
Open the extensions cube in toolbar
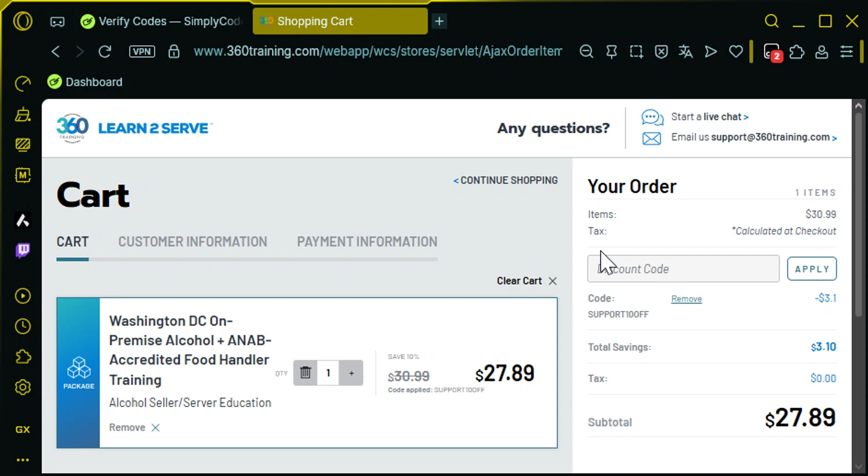pos(797,52)
